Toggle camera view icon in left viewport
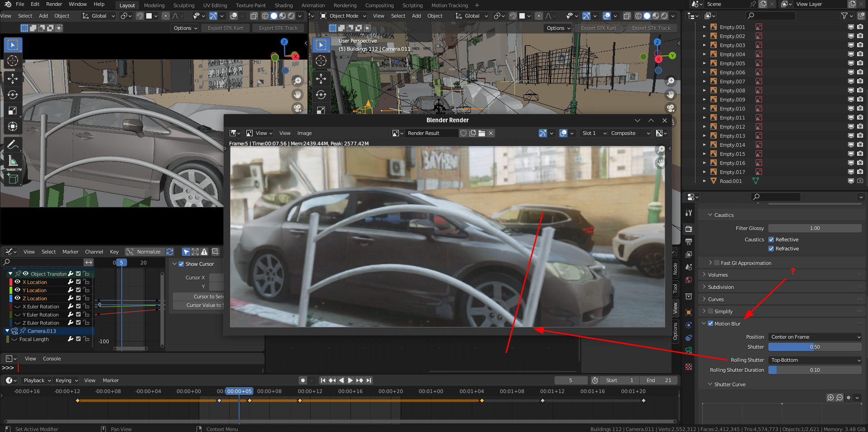This screenshot has width=868, height=432. (297, 108)
